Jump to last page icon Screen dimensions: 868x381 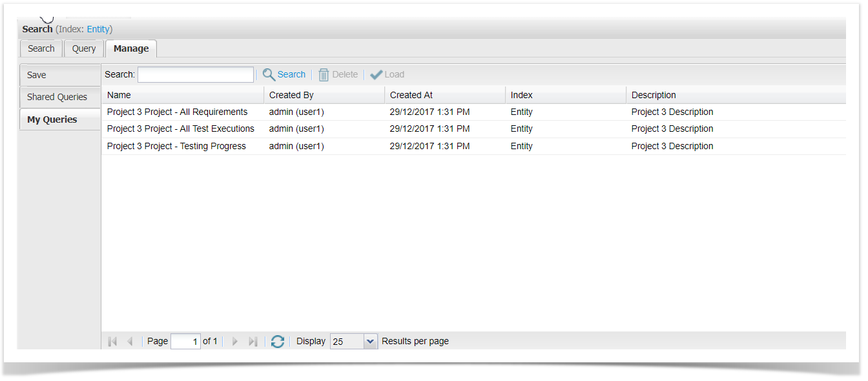[253, 342]
